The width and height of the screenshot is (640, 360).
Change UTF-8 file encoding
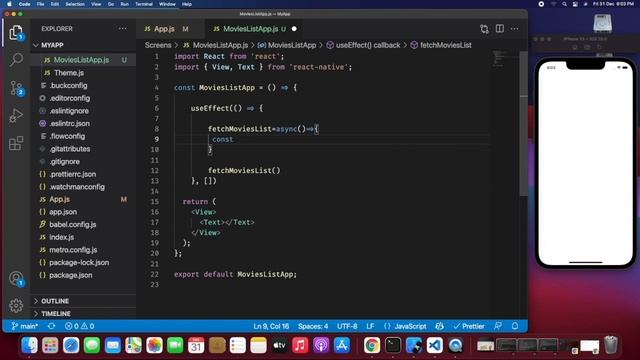tap(347, 326)
